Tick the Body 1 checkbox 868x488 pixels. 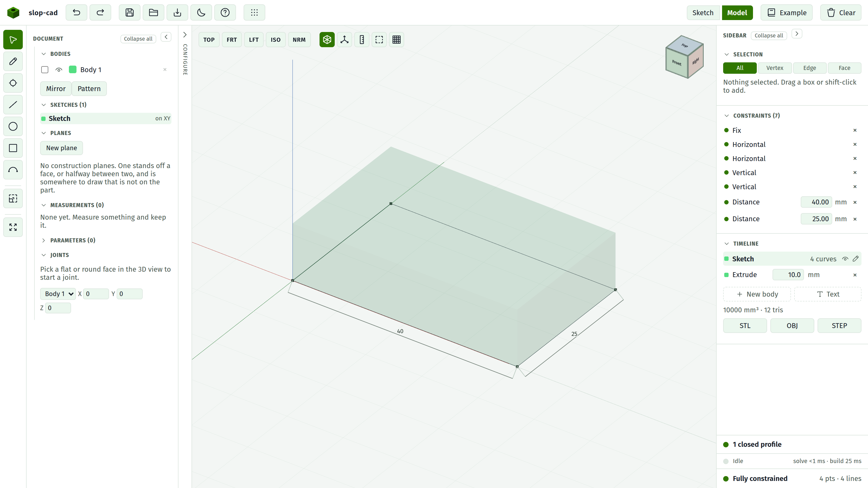pyautogui.click(x=44, y=70)
